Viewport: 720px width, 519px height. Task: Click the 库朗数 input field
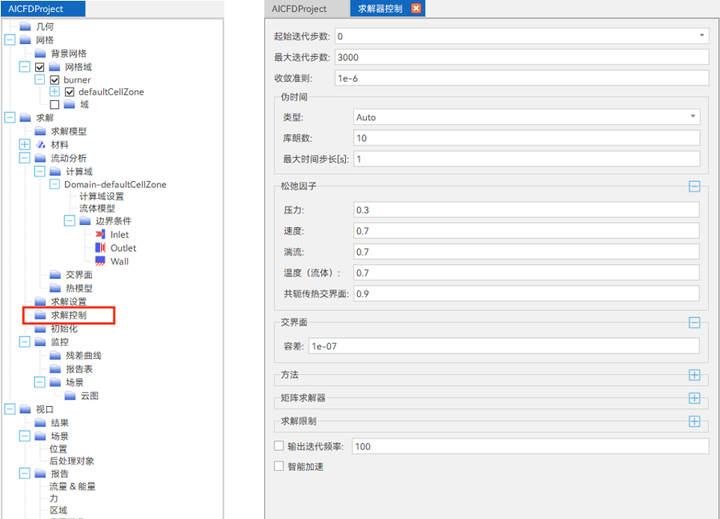coord(527,138)
